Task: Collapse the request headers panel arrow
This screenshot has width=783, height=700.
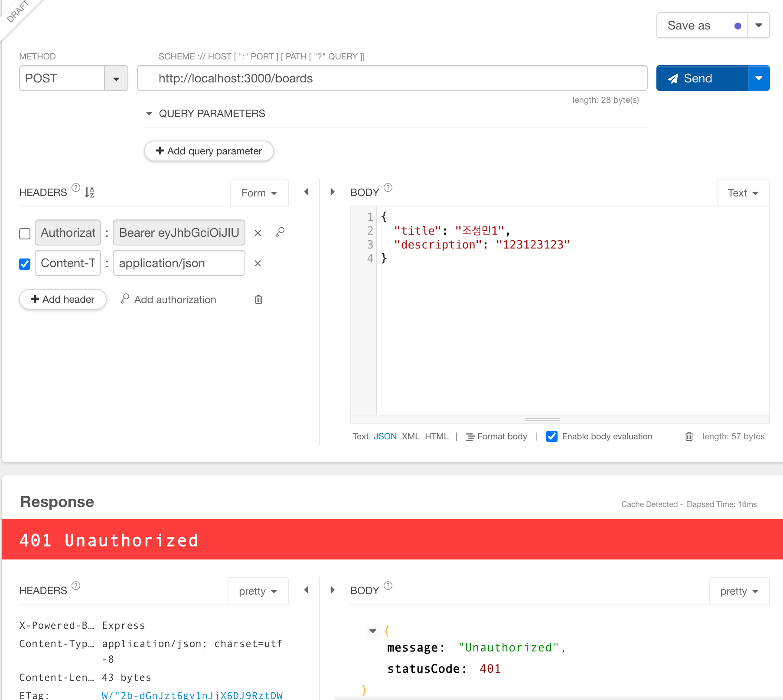Action: click(x=307, y=192)
